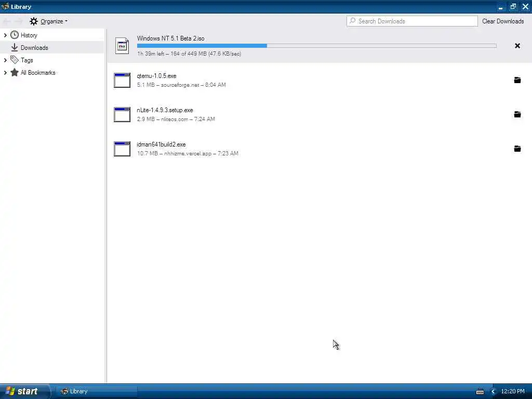Minimize the Library window
This screenshot has width=532, height=399.
point(500,7)
